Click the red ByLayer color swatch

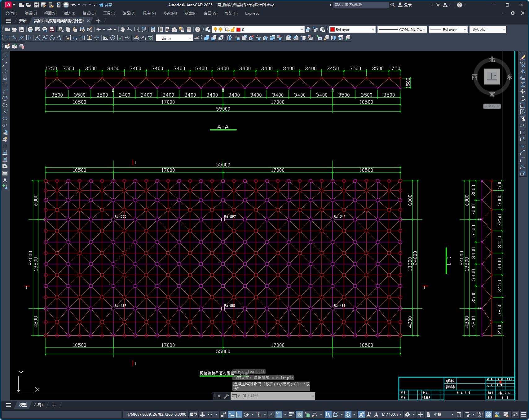point(333,29)
